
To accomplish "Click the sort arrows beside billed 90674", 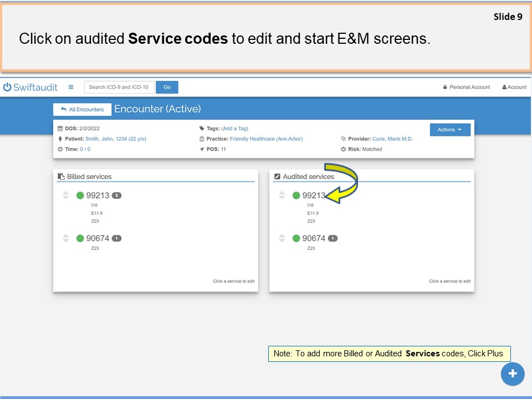I will tap(65, 238).
